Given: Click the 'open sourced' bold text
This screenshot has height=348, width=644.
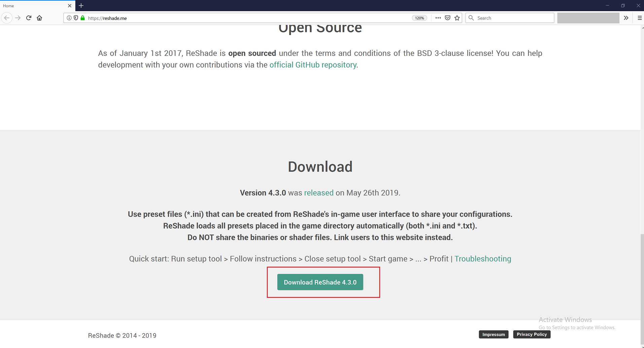Looking at the screenshot, I should [x=252, y=53].
